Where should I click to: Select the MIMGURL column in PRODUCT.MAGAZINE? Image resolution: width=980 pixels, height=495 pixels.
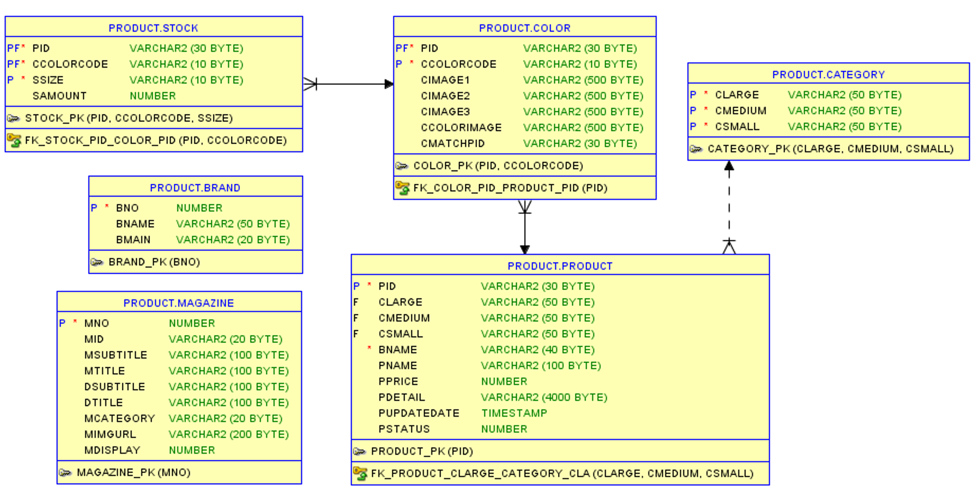point(110,434)
